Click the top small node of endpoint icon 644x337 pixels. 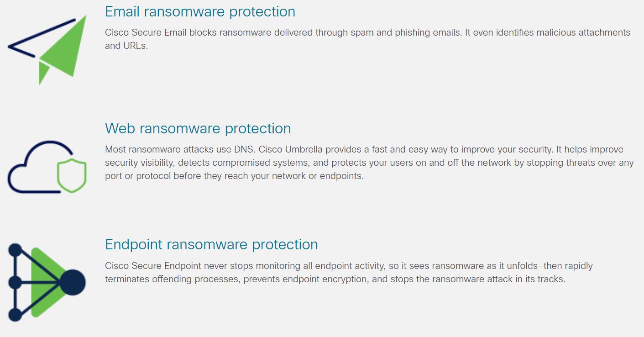click(x=15, y=250)
